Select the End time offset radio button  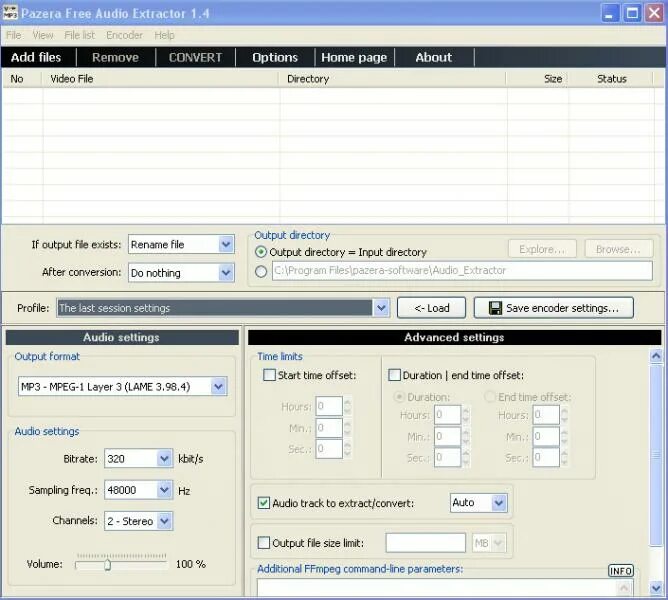(x=490, y=397)
